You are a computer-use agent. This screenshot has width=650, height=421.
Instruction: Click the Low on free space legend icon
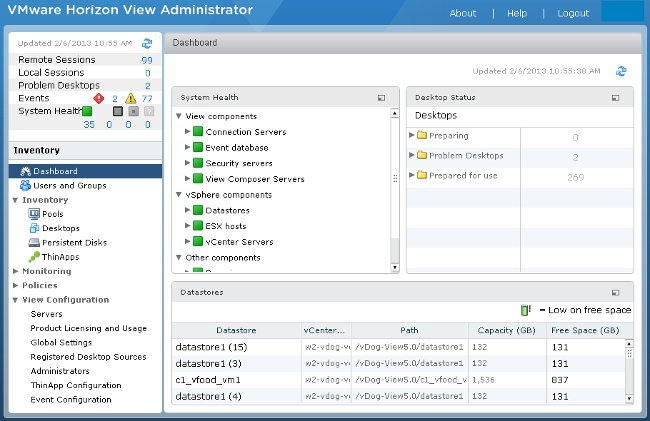[x=526, y=310]
